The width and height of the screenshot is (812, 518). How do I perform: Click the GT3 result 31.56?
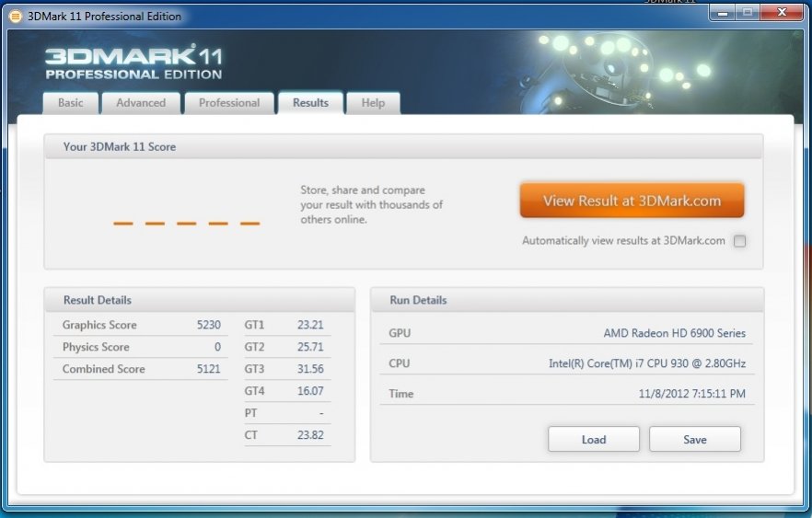click(310, 369)
